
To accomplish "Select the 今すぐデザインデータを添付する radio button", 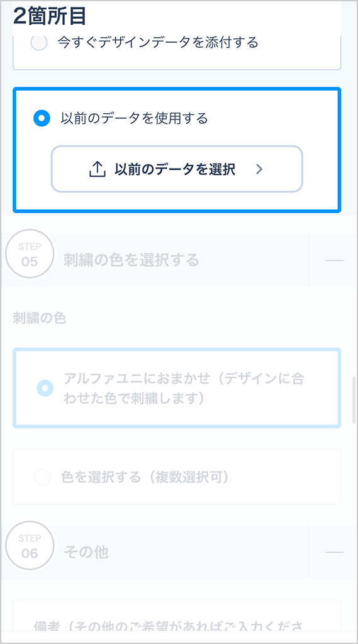I will click(x=39, y=42).
